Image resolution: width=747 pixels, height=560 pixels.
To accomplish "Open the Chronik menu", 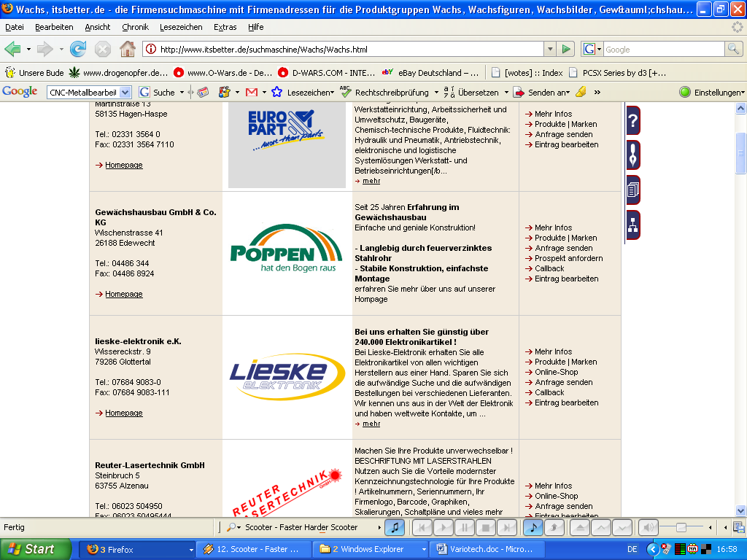I will [135, 27].
